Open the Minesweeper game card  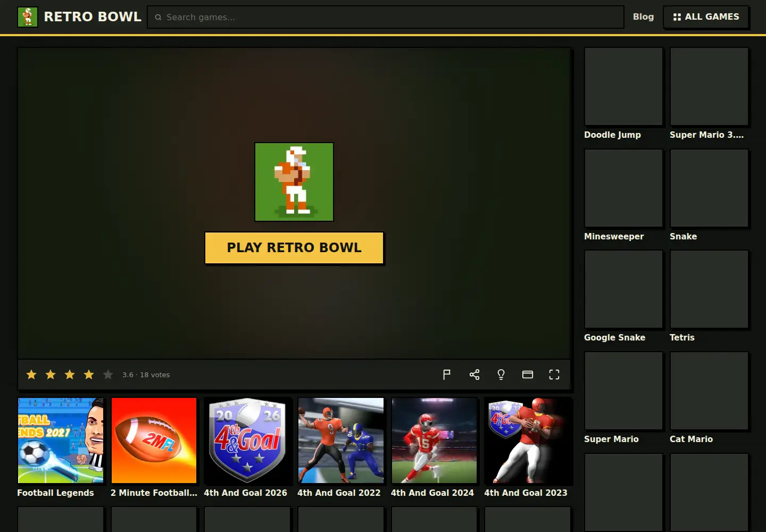tap(623, 188)
